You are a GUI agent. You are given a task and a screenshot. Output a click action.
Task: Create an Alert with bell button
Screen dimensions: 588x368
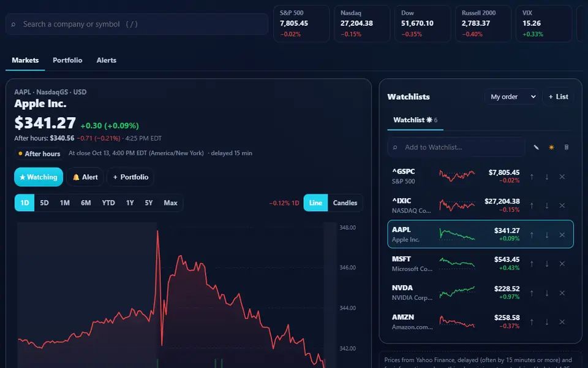85,177
